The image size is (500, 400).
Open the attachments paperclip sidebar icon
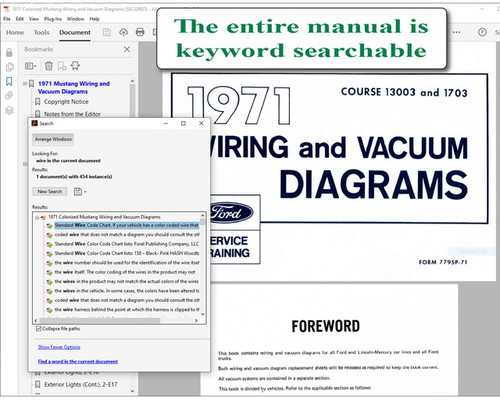9,96
